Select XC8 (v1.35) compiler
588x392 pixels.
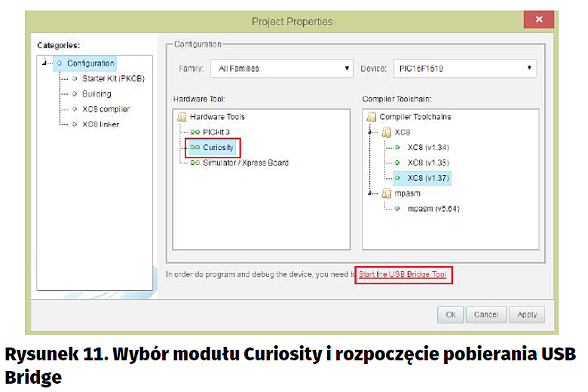click(x=427, y=162)
